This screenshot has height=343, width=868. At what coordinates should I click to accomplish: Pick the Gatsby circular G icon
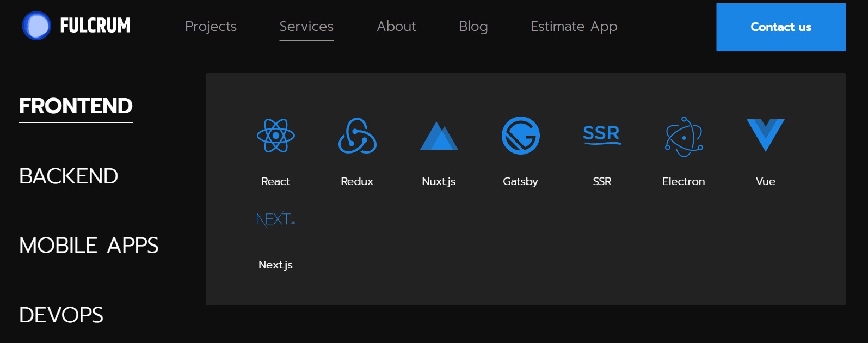521,136
